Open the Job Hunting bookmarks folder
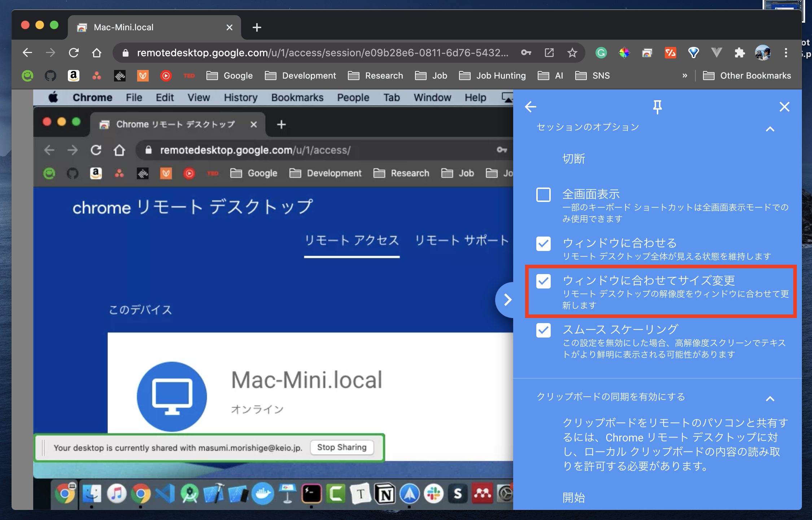 [x=492, y=76]
